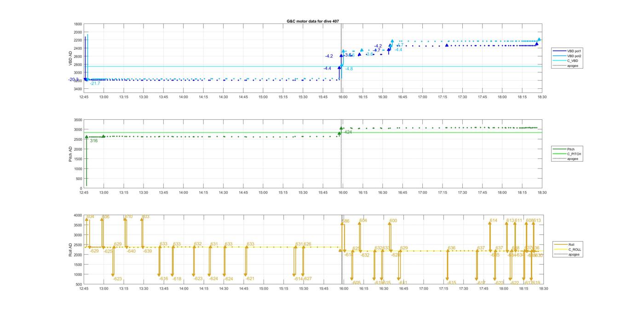Click the '-615' roll label near 17:15
This screenshot has height=319, width=644.
tap(451, 283)
